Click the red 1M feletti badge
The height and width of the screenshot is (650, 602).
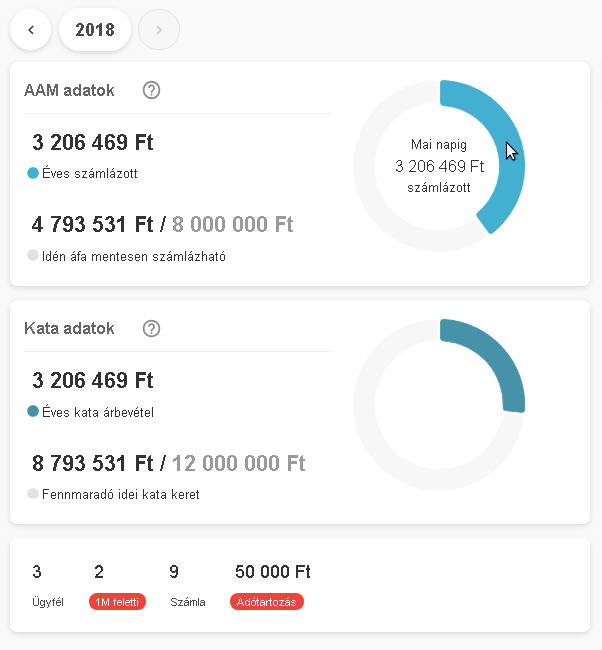(x=118, y=602)
